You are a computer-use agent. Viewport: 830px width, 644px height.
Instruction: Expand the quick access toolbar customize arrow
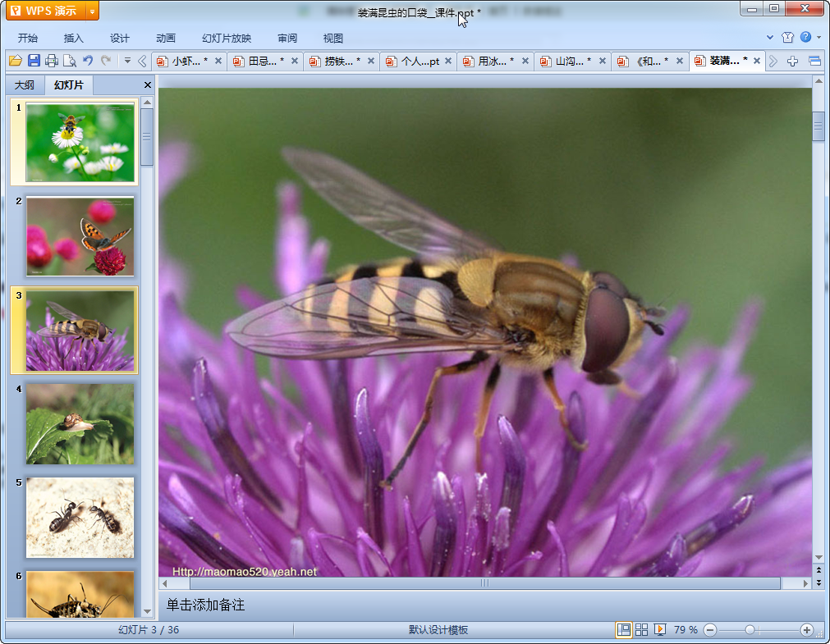pyautogui.click(x=127, y=61)
